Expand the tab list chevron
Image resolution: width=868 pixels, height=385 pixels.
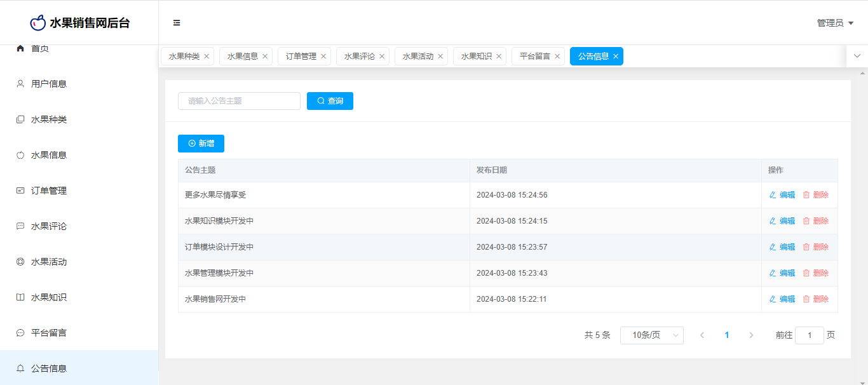click(857, 56)
